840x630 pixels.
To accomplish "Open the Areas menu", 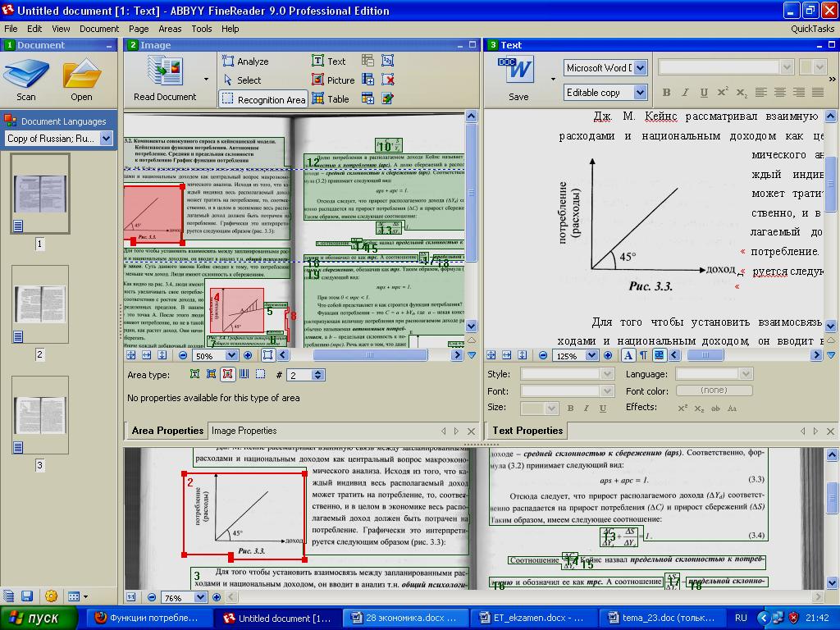I will click(x=170, y=29).
